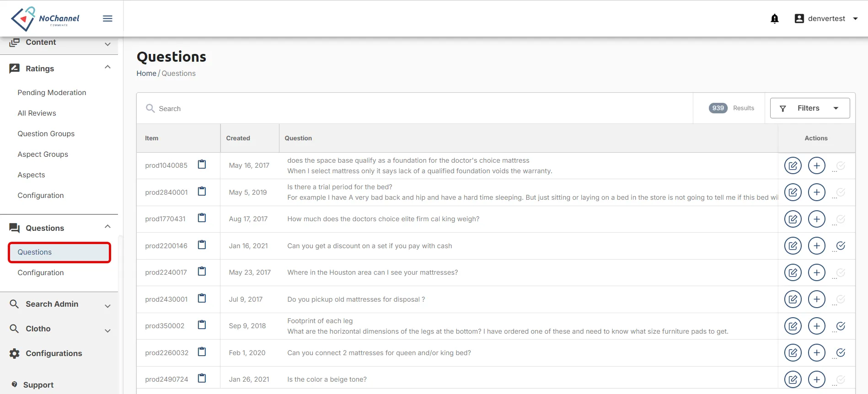Toggle approval check for trial period question
The height and width of the screenshot is (394, 868).
point(840,192)
